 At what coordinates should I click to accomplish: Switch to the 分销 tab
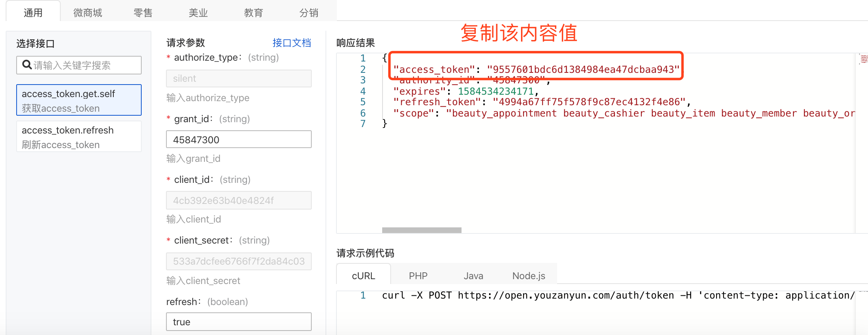pos(308,13)
